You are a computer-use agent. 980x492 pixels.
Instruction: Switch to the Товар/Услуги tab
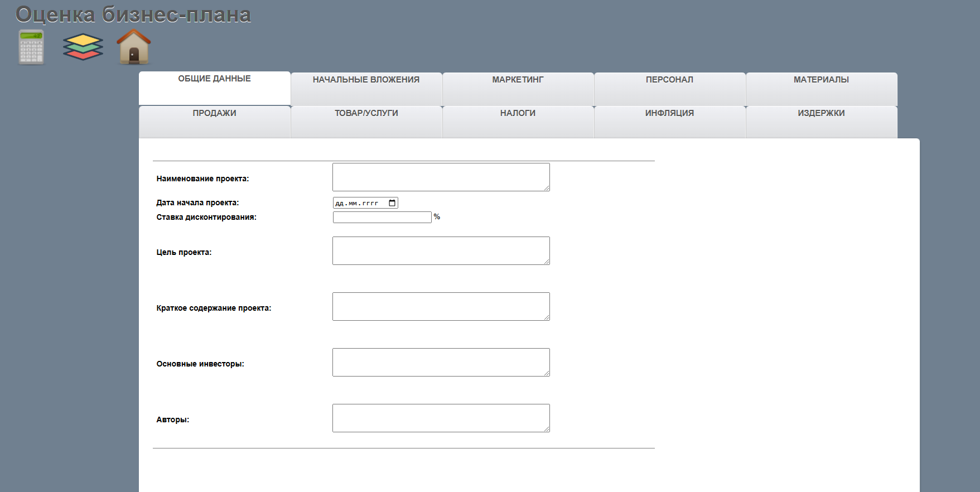coord(366,113)
